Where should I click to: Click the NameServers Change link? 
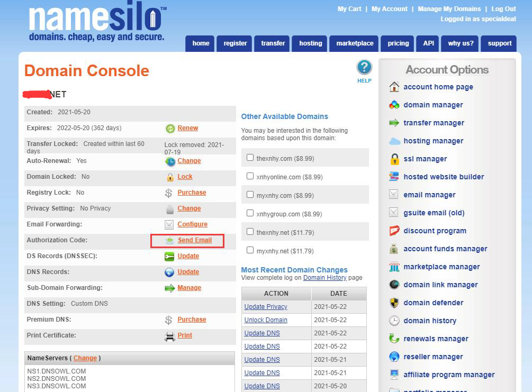click(x=85, y=358)
